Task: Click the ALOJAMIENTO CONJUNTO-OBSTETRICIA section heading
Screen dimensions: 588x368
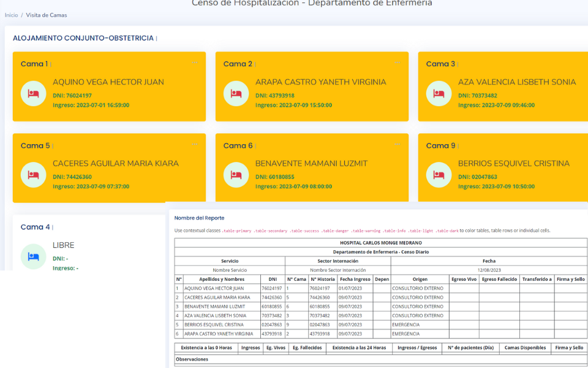Action: click(83, 38)
